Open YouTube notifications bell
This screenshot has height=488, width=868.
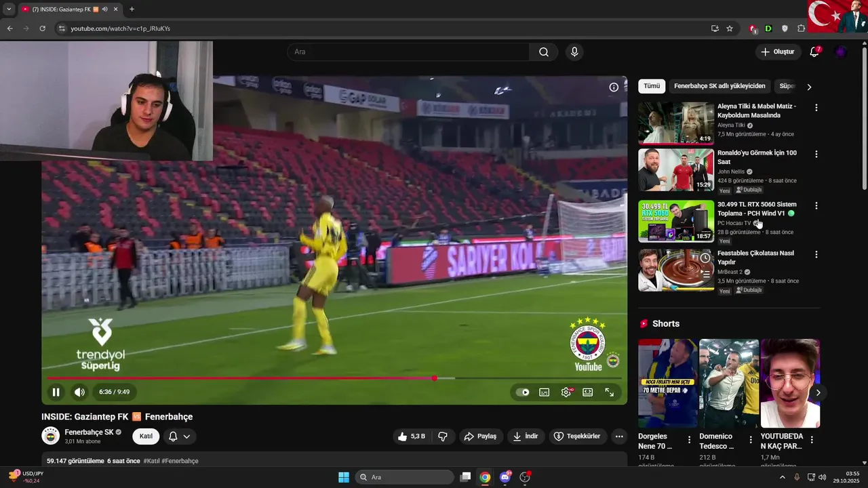coord(814,52)
